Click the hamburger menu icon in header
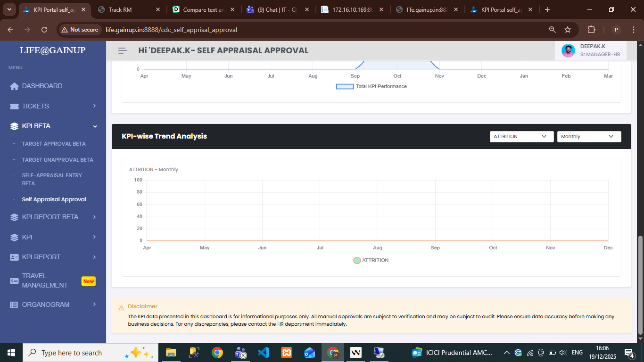 123,51
